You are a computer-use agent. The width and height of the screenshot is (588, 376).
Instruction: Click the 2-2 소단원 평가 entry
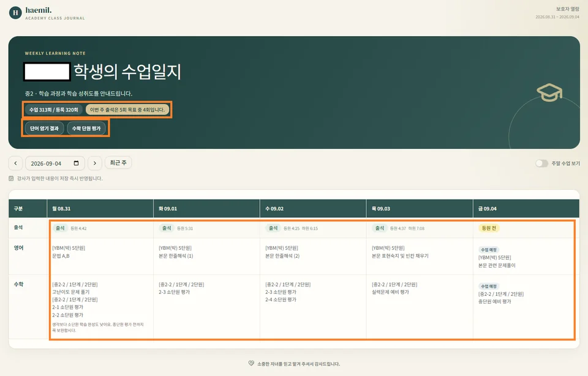point(68,315)
